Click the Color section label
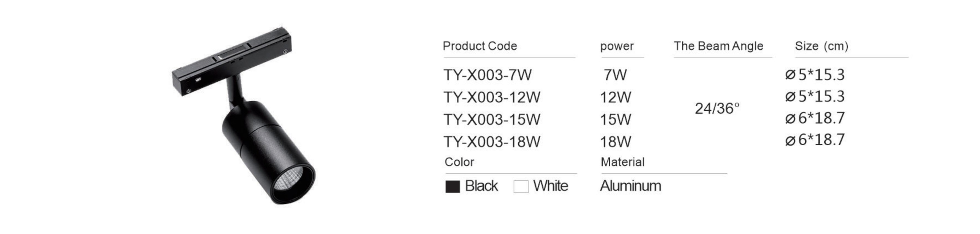The width and height of the screenshot is (980, 234). coord(459,162)
